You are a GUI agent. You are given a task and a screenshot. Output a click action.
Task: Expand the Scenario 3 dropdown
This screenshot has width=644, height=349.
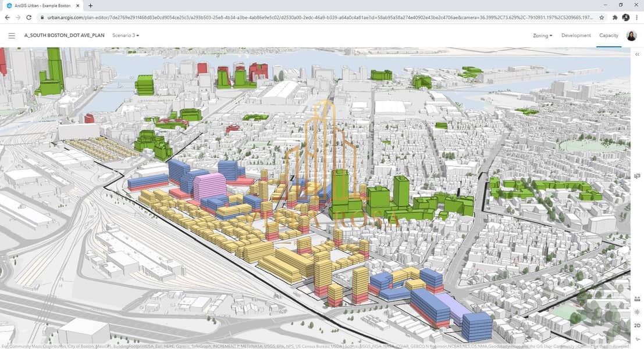pyautogui.click(x=126, y=35)
